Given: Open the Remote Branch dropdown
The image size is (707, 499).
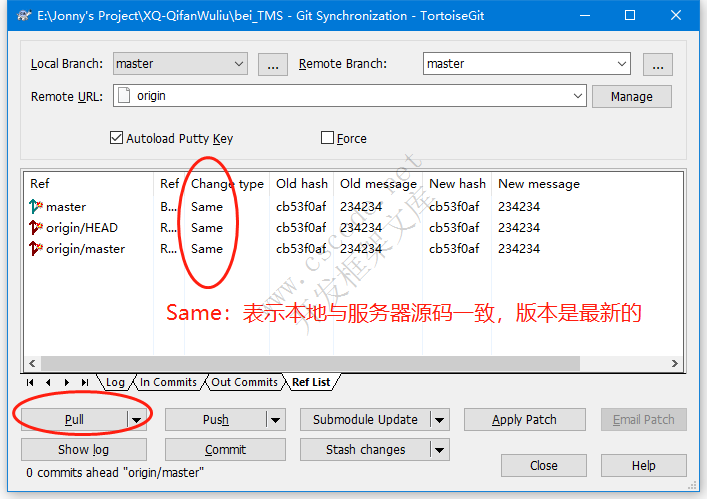Looking at the screenshot, I should click(x=622, y=64).
